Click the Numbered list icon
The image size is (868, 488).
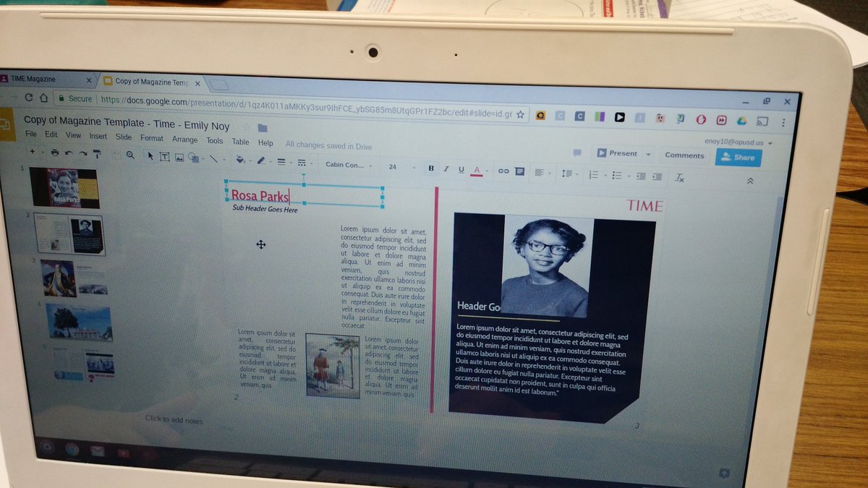coord(593,174)
